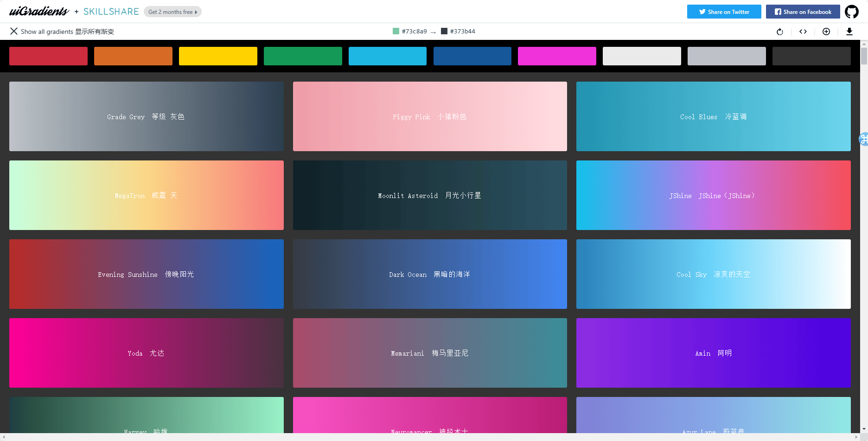The height and width of the screenshot is (441, 868).
Task: Click the add new gradient plus icon
Action: [x=826, y=32]
